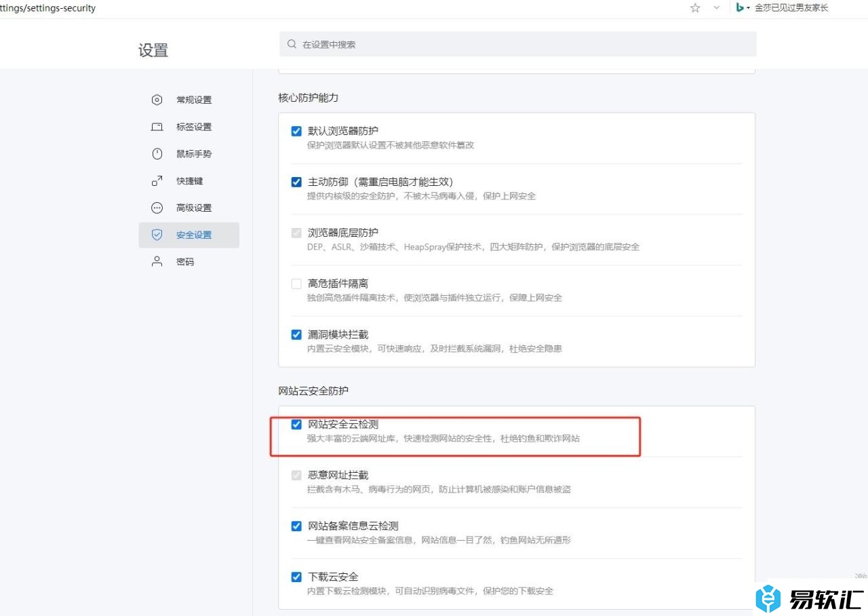Expand dropdown arrow next to bookmark star
This screenshot has width=868, height=616.
coord(716,8)
